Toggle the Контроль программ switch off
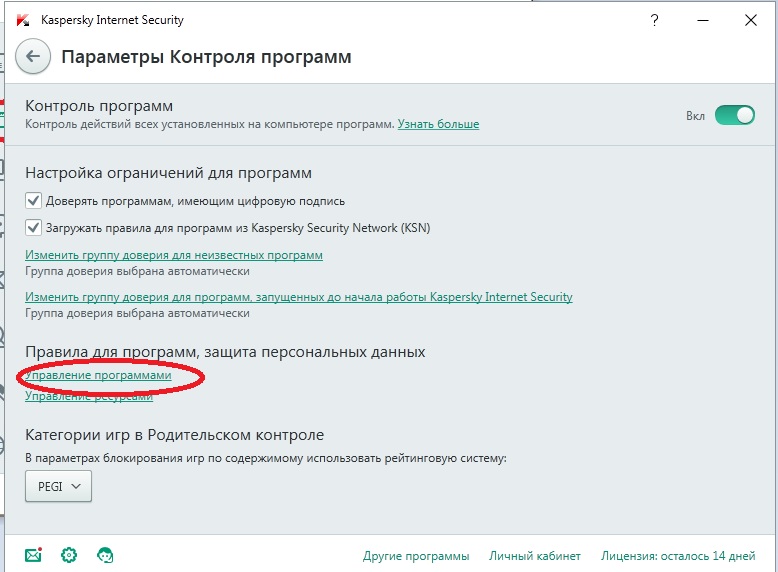Screen dimensions: 778x572 click(x=734, y=115)
